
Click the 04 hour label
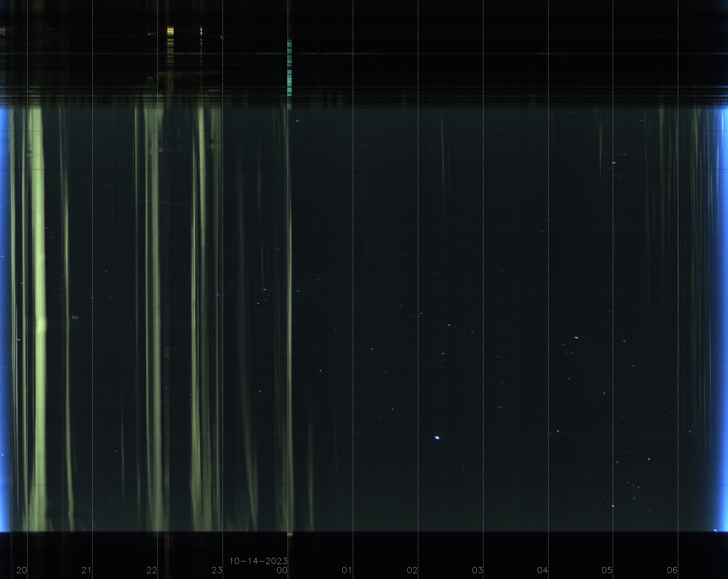pyautogui.click(x=542, y=570)
